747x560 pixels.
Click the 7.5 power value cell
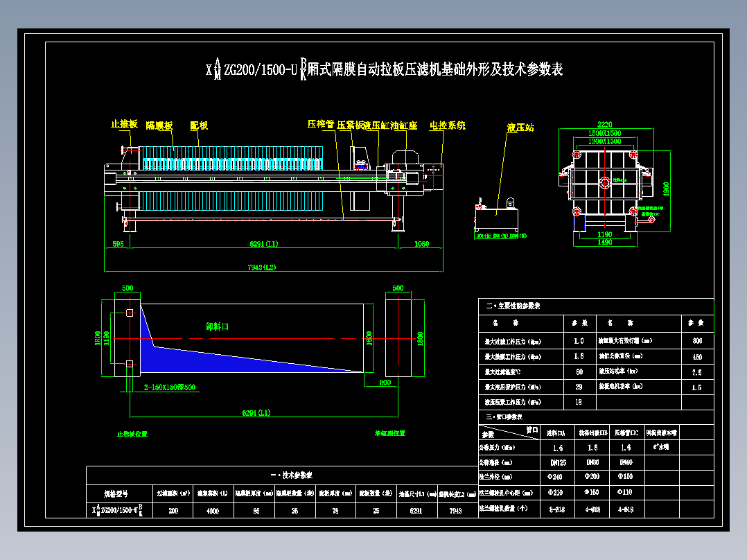(696, 373)
